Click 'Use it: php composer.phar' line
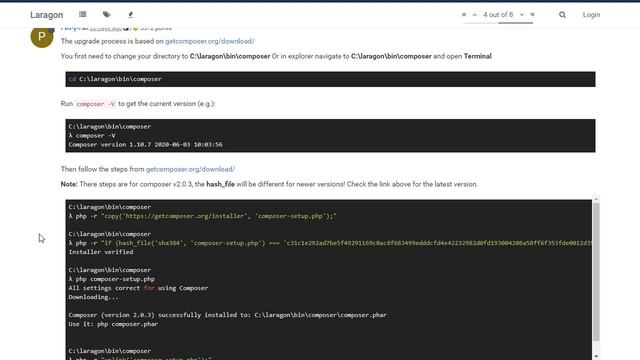This screenshot has height=360, width=640. (113, 324)
